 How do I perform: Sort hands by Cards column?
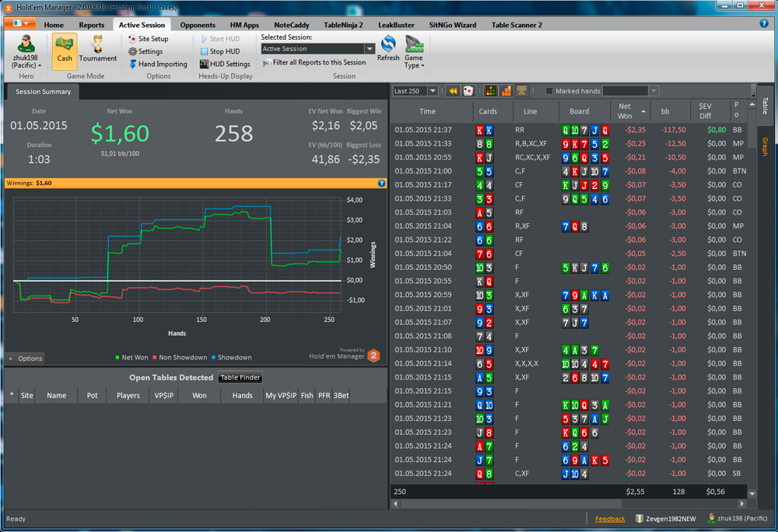click(x=488, y=111)
